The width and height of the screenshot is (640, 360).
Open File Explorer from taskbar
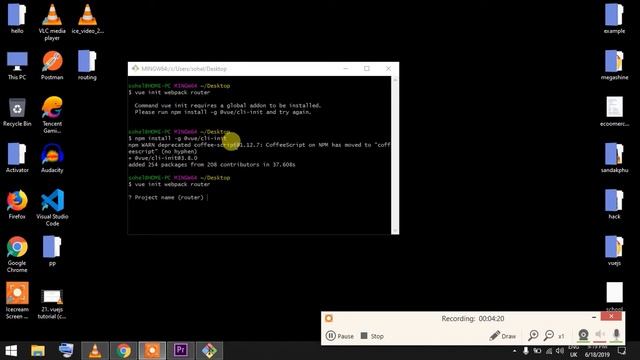point(38,351)
